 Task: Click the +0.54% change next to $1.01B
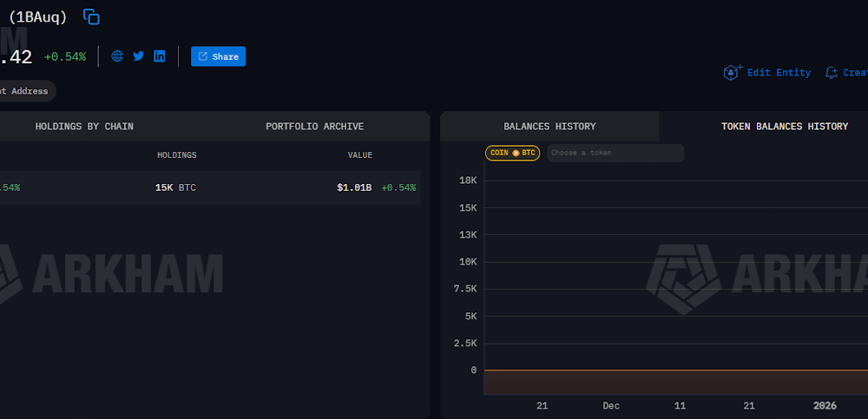[398, 187]
